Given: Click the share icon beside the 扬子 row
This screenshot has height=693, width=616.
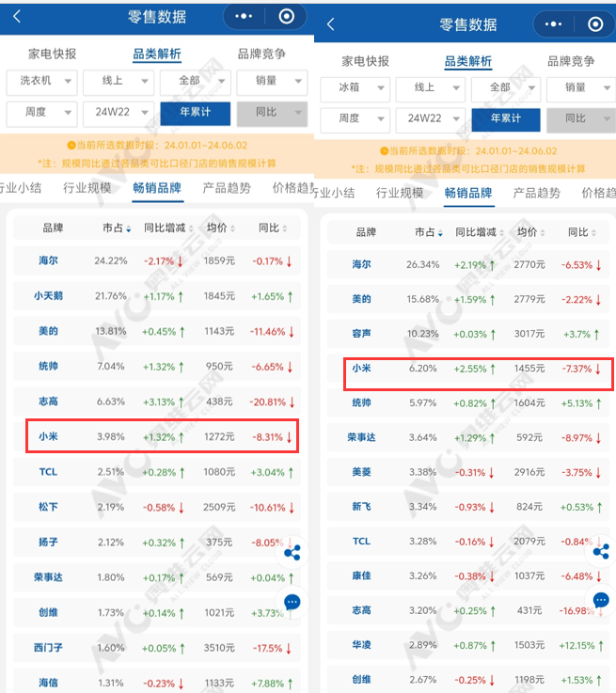Looking at the screenshot, I should 292,553.
